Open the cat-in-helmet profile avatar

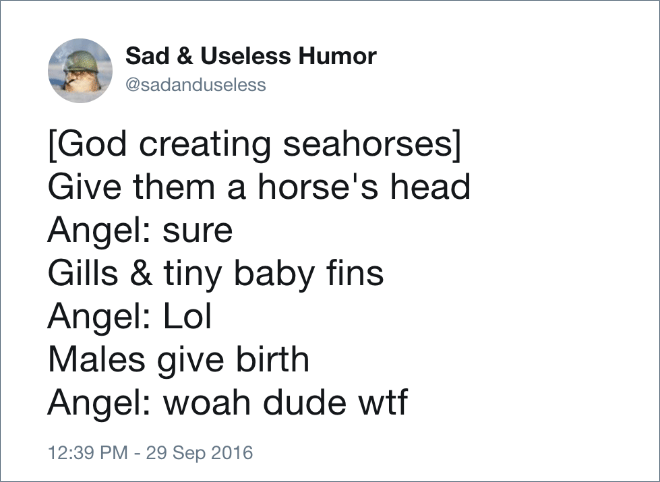[80, 70]
